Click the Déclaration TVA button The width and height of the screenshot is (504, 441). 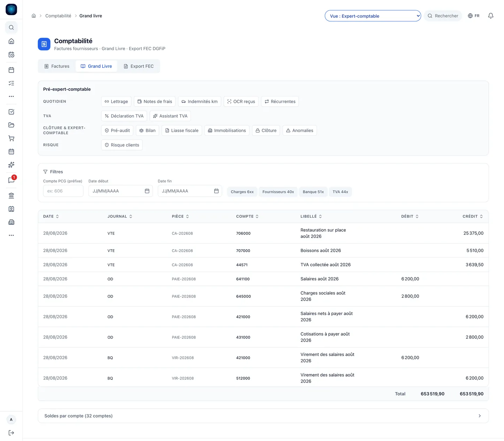point(124,116)
